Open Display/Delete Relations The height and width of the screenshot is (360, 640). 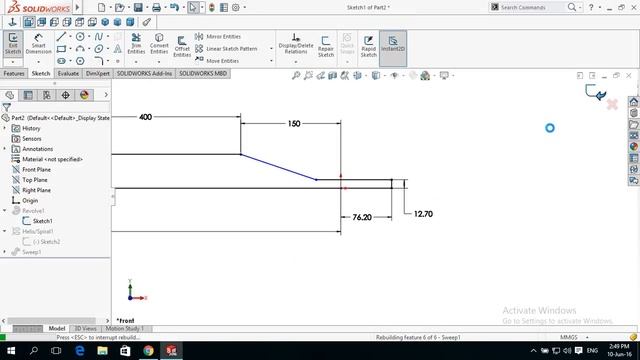pos(296,44)
